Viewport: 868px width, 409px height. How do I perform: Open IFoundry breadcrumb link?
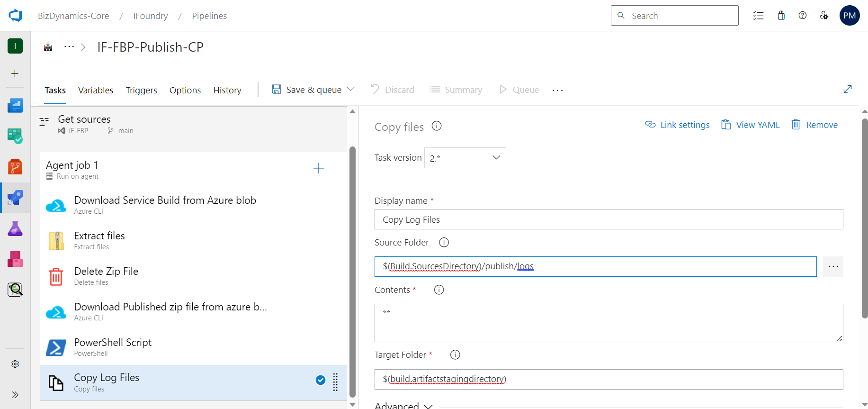[x=151, y=16]
